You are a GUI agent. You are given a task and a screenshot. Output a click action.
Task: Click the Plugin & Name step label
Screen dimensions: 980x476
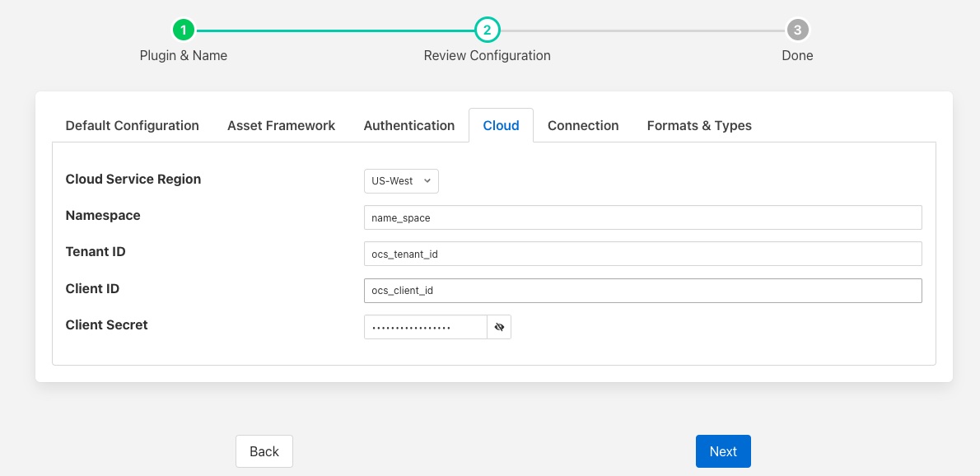[184, 56]
